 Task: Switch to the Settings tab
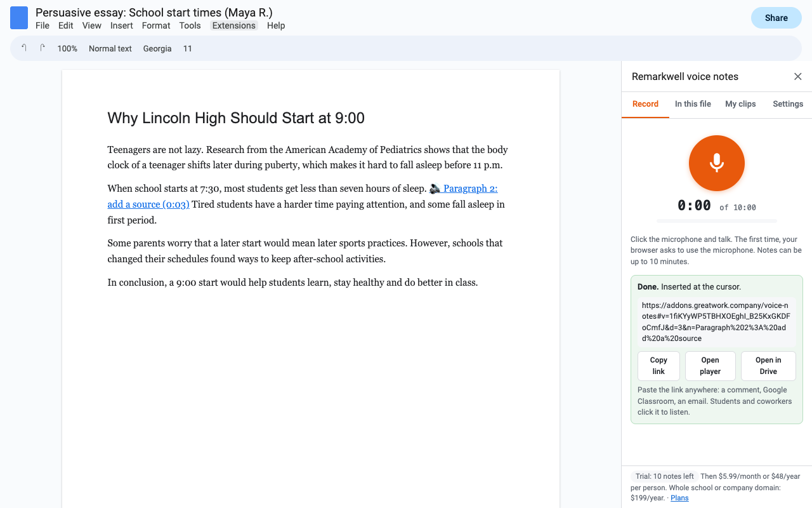(x=788, y=104)
